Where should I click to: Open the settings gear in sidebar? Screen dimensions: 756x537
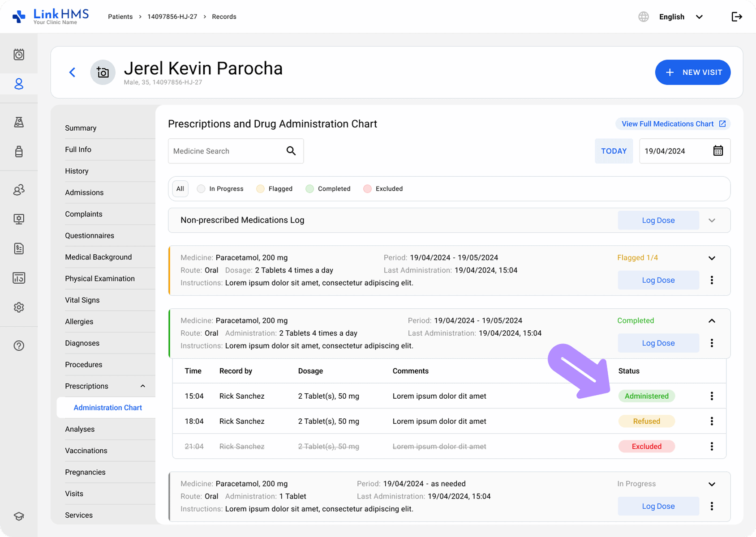(x=19, y=307)
